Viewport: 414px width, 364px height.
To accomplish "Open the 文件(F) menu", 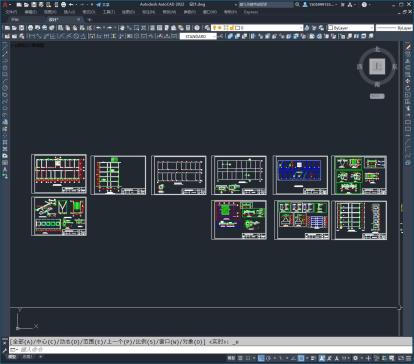I will point(11,12).
